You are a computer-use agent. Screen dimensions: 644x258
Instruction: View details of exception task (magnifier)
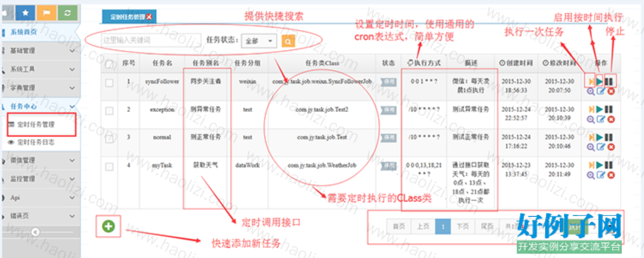(590, 119)
